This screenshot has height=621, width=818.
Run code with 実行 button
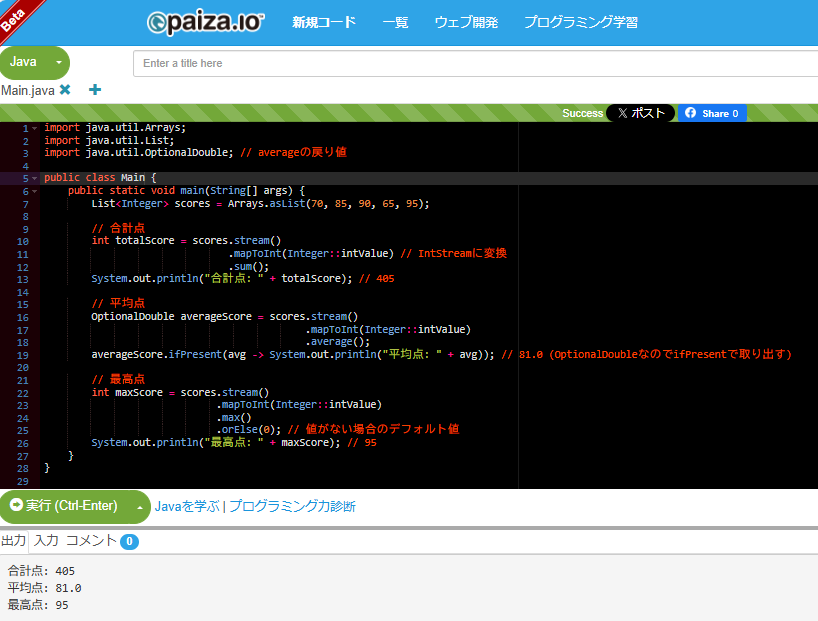pos(64,506)
